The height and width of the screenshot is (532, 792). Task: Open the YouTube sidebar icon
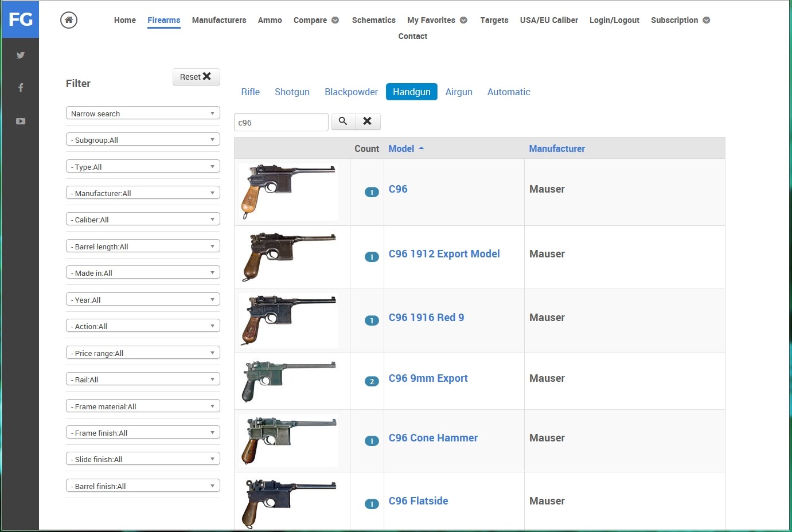pyautogui.click(x=21, y=121)
